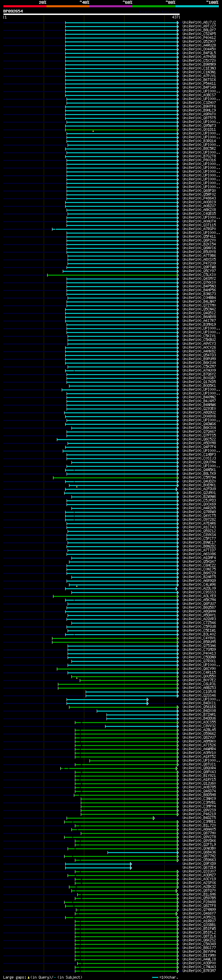Click the white query sequence bar
The width and height of the screenshot is (222, 980).
click(x=92, y=14)
